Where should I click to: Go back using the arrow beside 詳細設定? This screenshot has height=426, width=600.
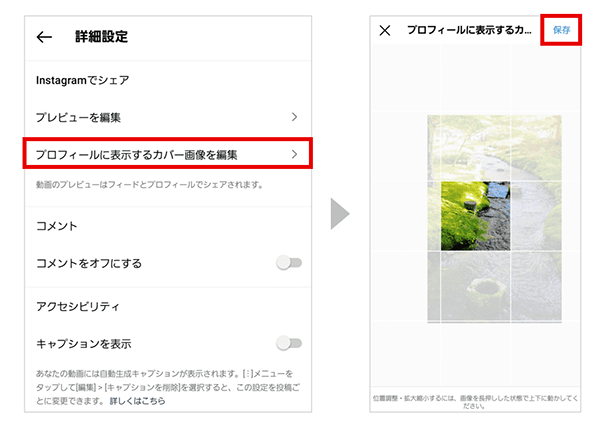[x=44, y=37]
